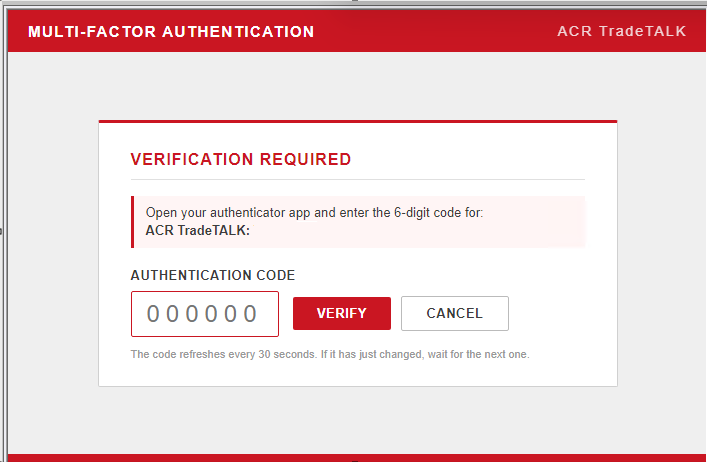Cancel the verification prompt

click(454, 313)
